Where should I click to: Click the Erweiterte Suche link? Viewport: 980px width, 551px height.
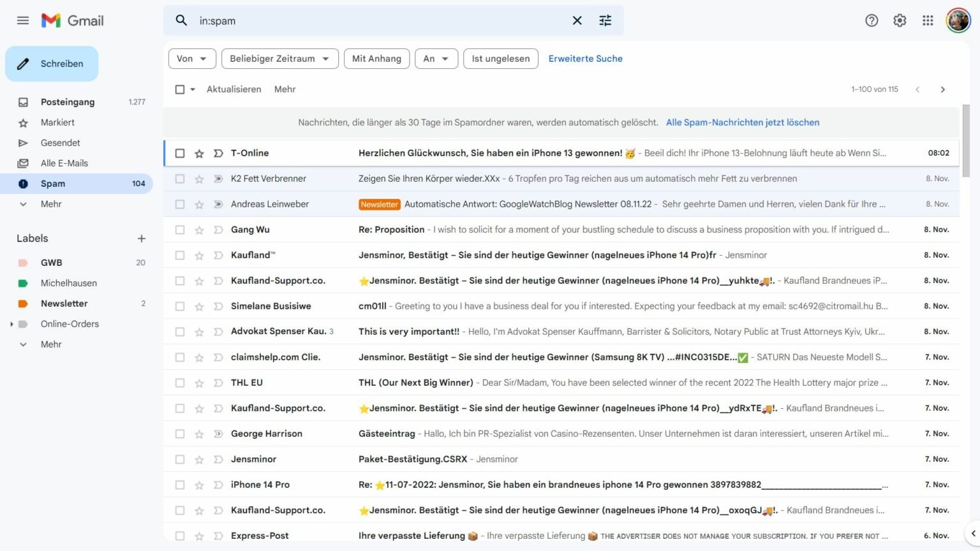click(x=585, y=58)
